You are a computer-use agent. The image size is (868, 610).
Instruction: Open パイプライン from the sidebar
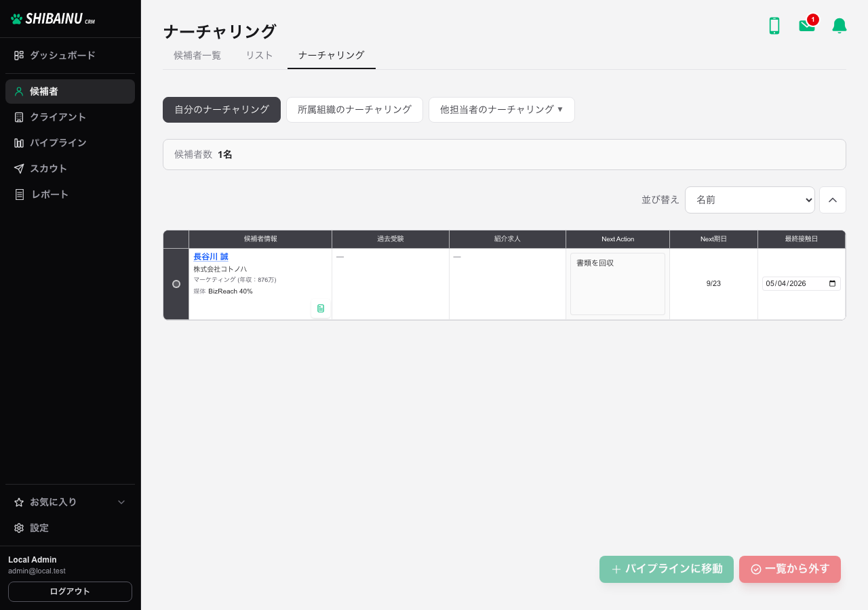tap(71, 143)
